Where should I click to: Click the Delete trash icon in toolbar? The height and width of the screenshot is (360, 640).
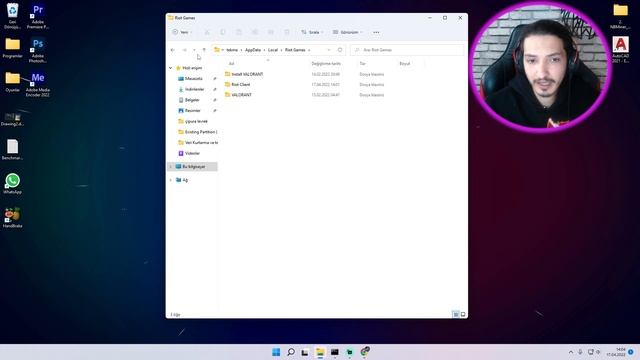click(287, 32)
